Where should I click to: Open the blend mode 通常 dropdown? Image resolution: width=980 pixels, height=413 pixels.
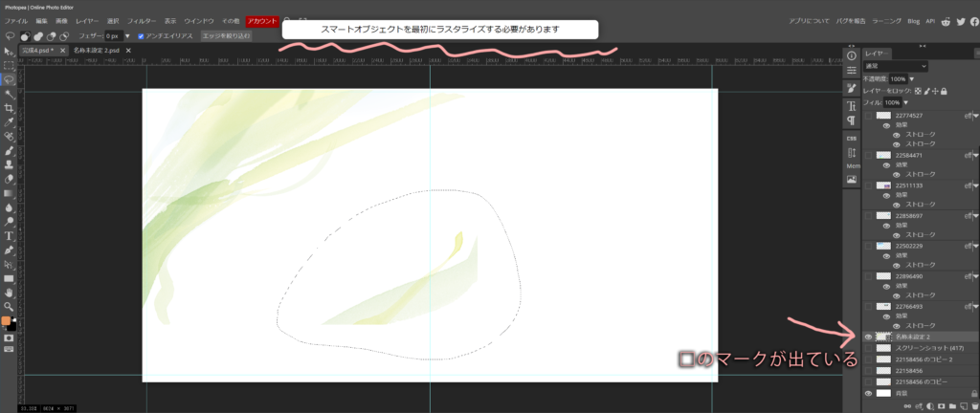tap(895, 66)
